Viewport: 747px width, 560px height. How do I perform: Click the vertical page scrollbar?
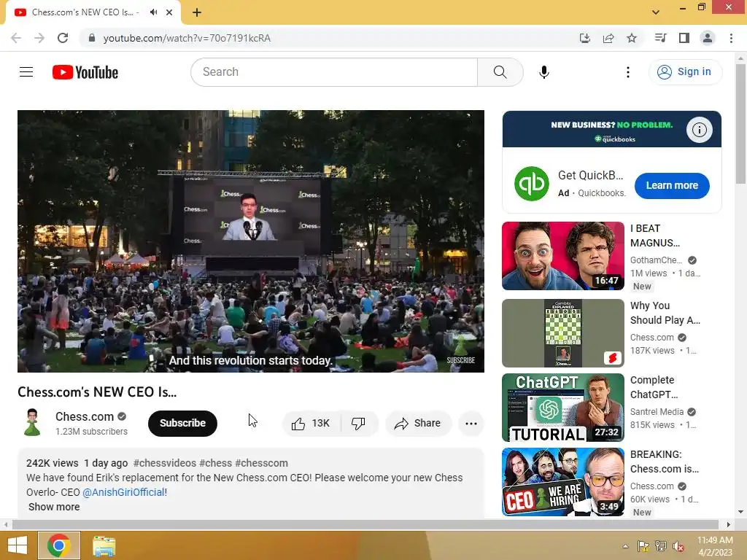740,124
